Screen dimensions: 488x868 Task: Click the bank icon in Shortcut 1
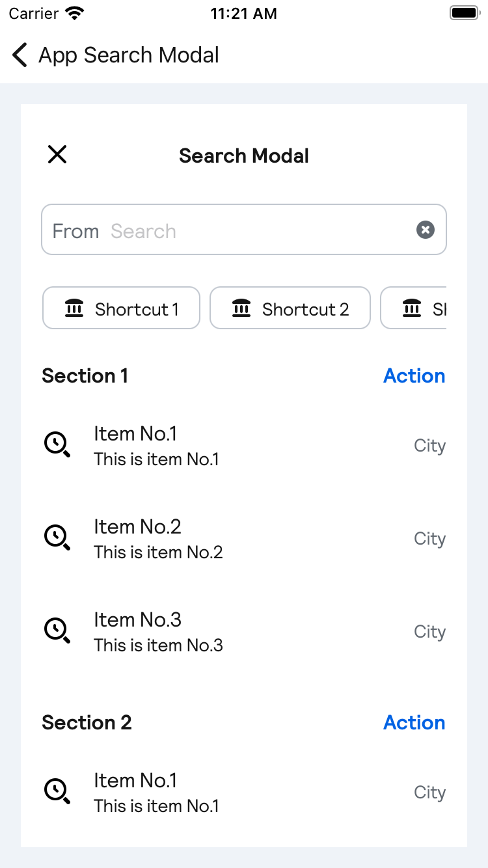coord(75,308)
